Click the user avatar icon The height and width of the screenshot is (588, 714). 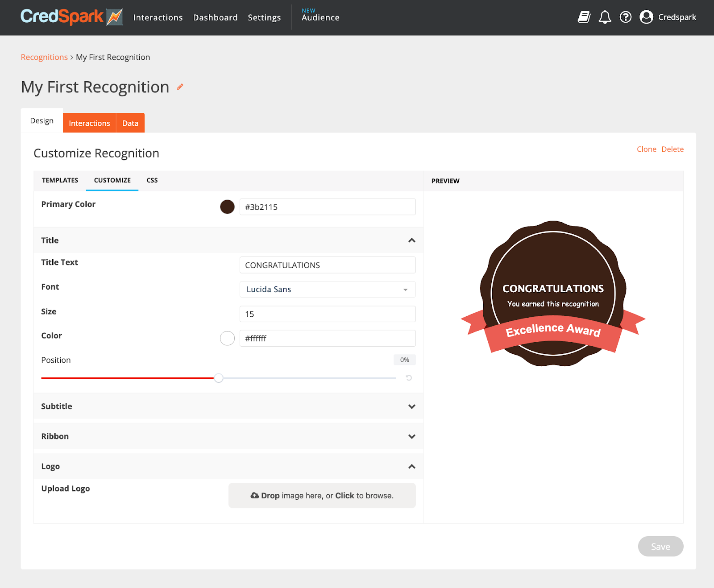(646, 17)
